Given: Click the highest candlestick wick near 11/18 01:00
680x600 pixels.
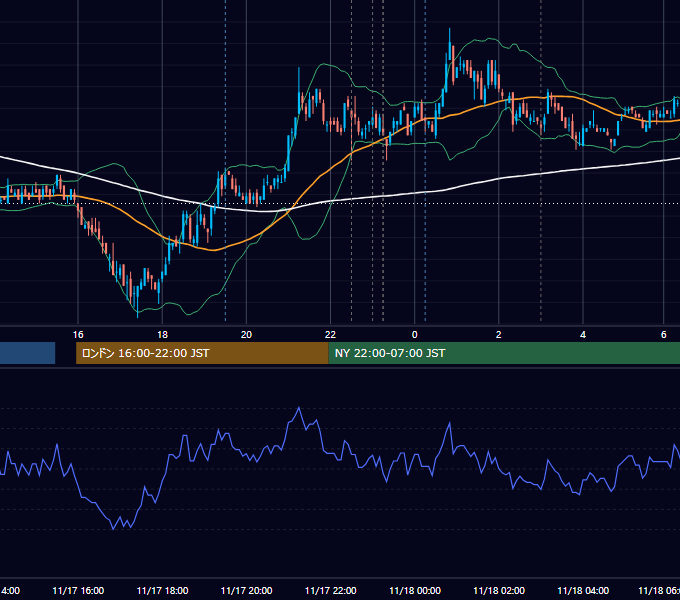Looking at the screenshot, I should [x=450, y=37].
